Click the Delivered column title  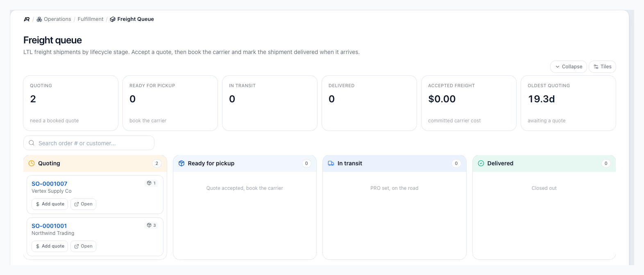click(x=500, y=163)
